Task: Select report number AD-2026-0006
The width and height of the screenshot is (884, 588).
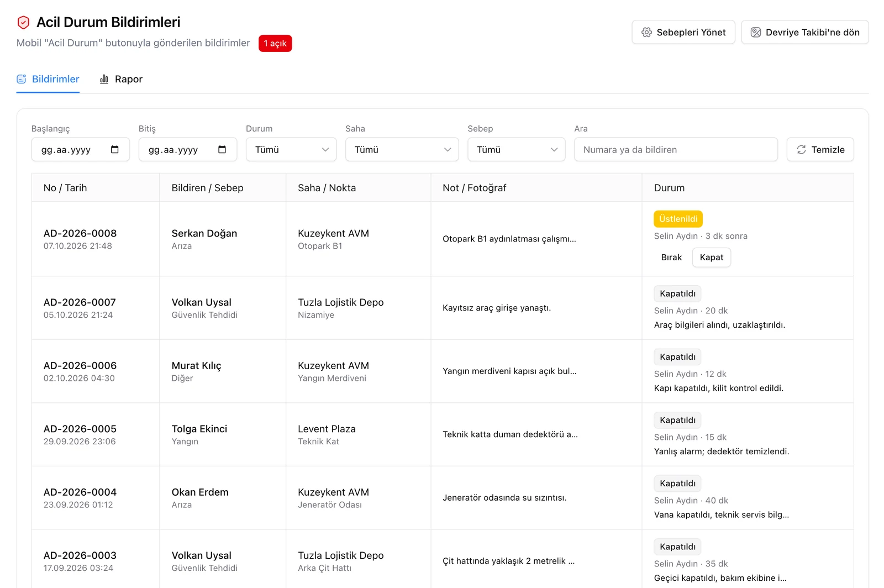Action: (x=80, y=365)
